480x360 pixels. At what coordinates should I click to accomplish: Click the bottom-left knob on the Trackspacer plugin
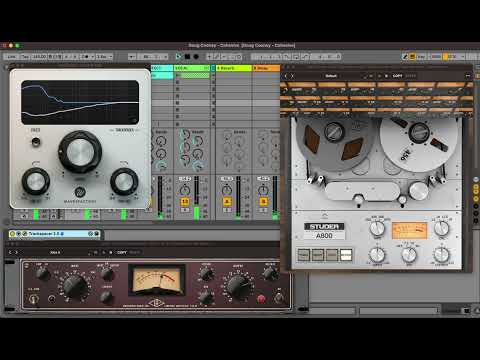click(35, 181)
